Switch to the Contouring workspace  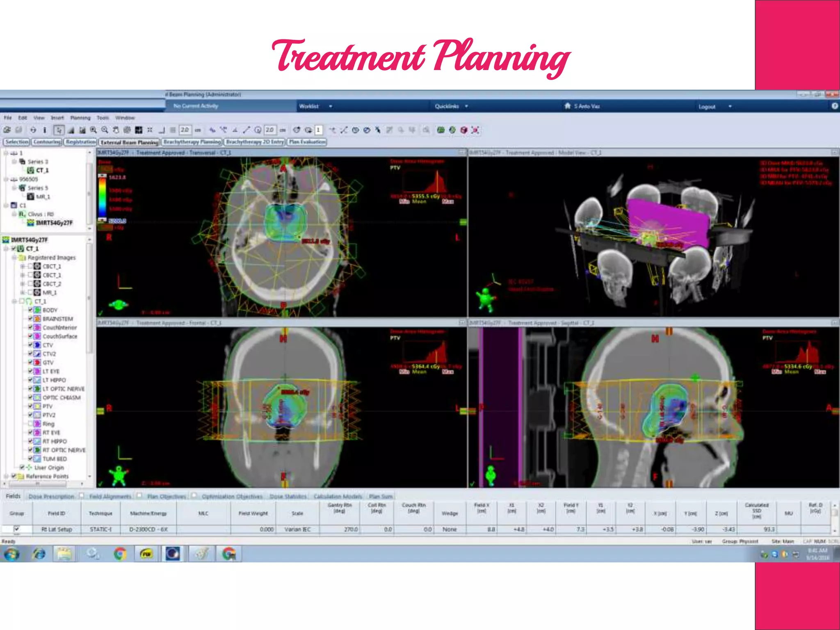(x=47, y=142)
